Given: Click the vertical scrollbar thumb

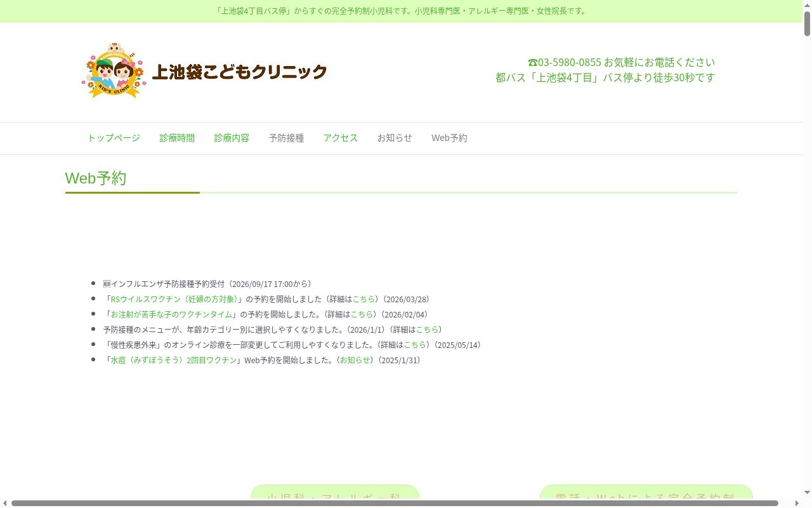Looking at the screenshot, I should (807, 23).
